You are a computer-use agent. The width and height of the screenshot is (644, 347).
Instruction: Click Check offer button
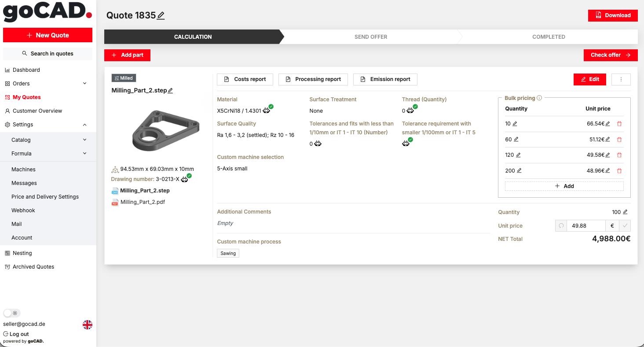point(611,55)
